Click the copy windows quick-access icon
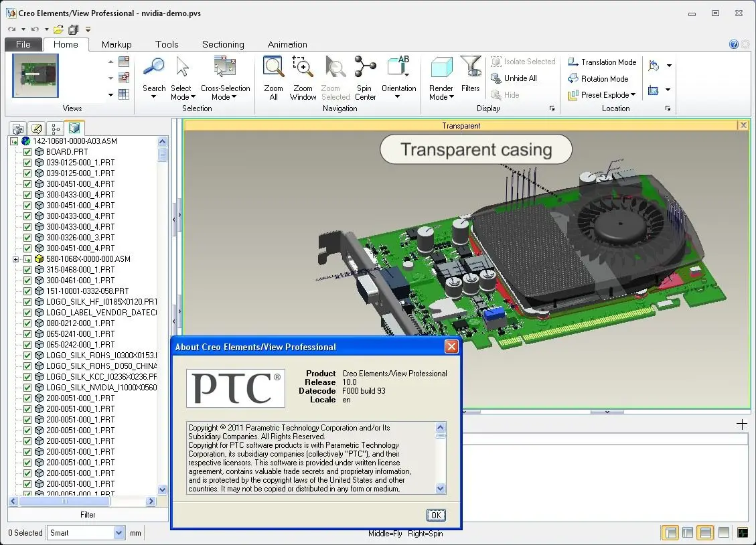The image size is (756, 545). (x=73, y=29)
